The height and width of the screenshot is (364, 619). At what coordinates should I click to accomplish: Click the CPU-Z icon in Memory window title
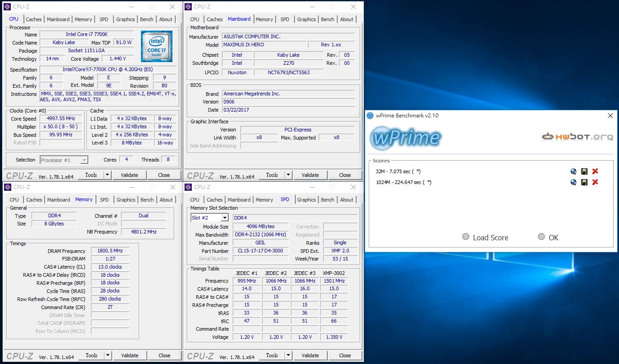coord(9,187)
